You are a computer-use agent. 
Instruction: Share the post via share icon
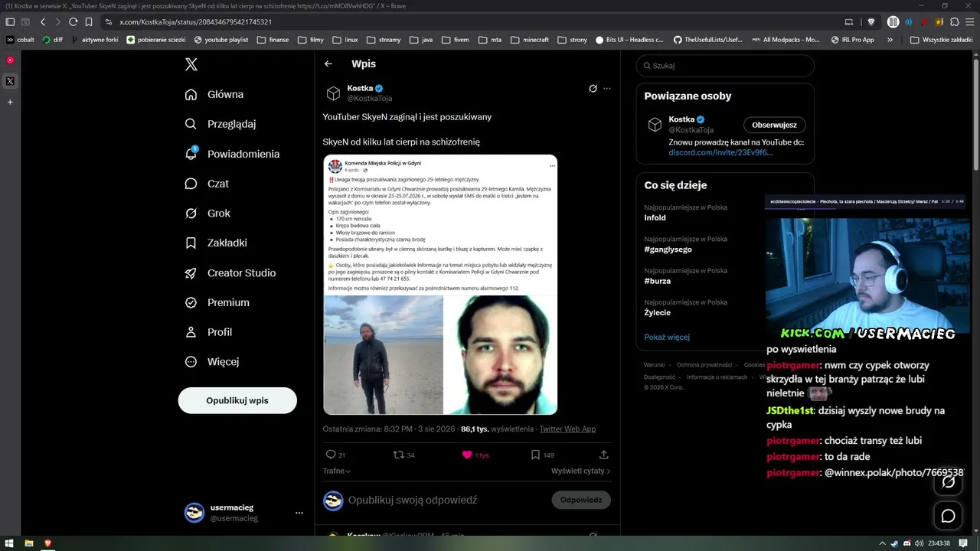pyautogui.click(x=603, y=455)
